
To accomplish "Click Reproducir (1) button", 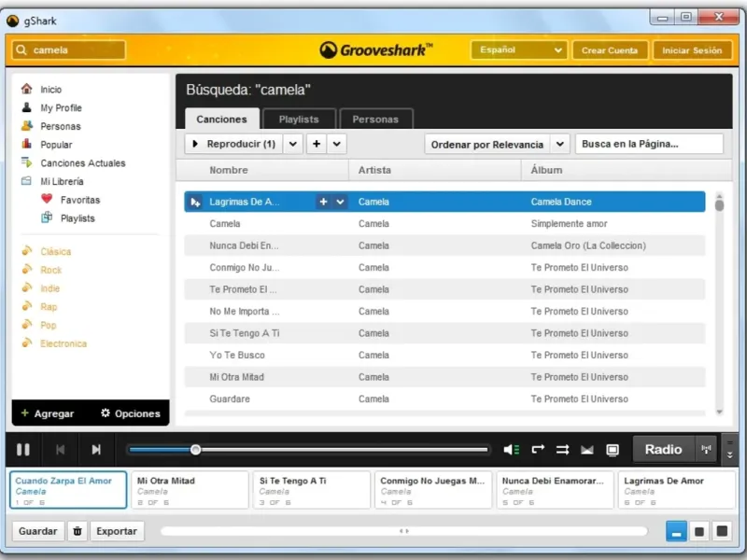I will tap(234, 144).
